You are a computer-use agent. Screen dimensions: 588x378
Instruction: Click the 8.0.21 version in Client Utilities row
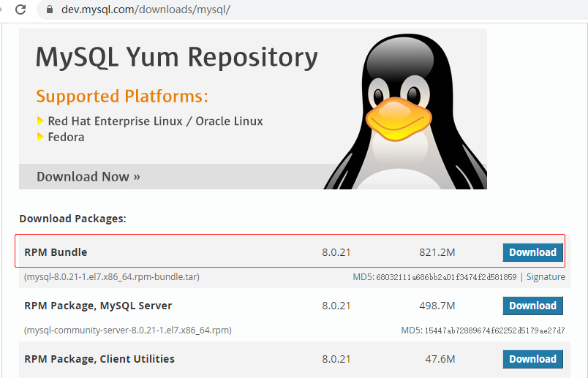(336, 359)
